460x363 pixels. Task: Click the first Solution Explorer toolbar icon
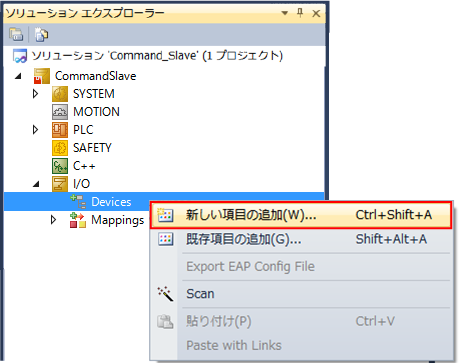pos(16,34)
